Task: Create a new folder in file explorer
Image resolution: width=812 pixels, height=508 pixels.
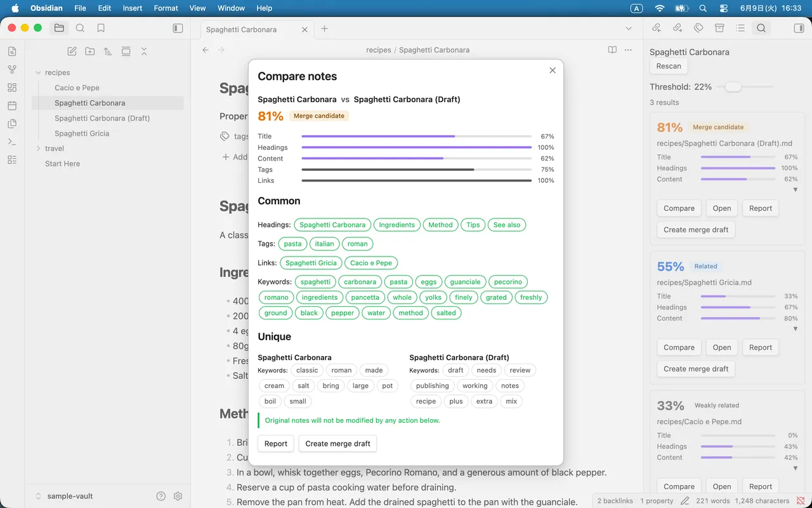Action: (x=90, y=51)
